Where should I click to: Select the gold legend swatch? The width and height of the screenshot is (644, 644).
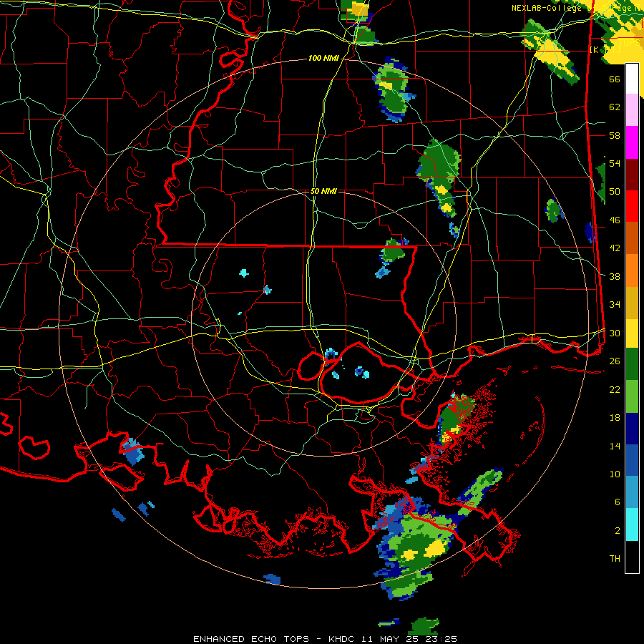click(632, 303)
